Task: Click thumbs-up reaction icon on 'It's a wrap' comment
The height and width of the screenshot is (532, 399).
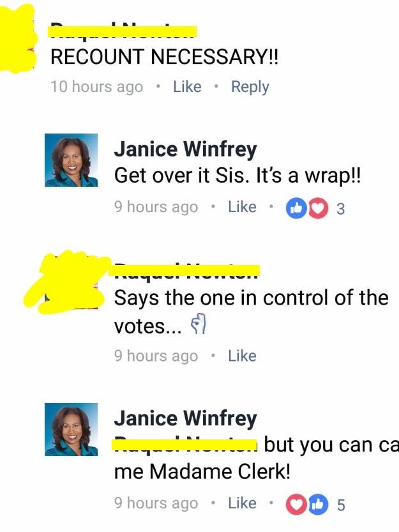Action: [296, 208]
